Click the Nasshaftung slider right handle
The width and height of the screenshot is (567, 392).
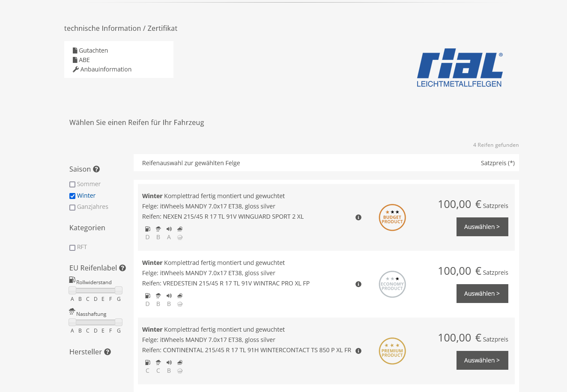(x=119, y=322)
